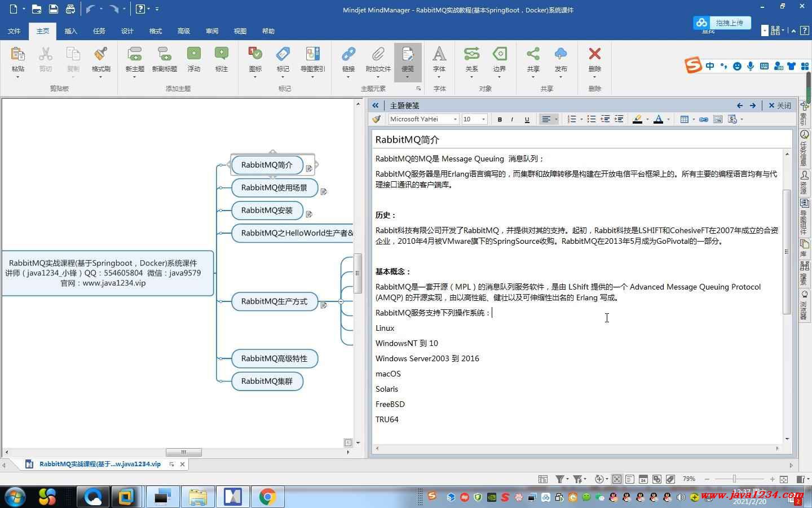Image resolution: width=812 pixels, height=508 pixels.
Task: Toggle bulleted list in notes toolbar
Action: 591,119
